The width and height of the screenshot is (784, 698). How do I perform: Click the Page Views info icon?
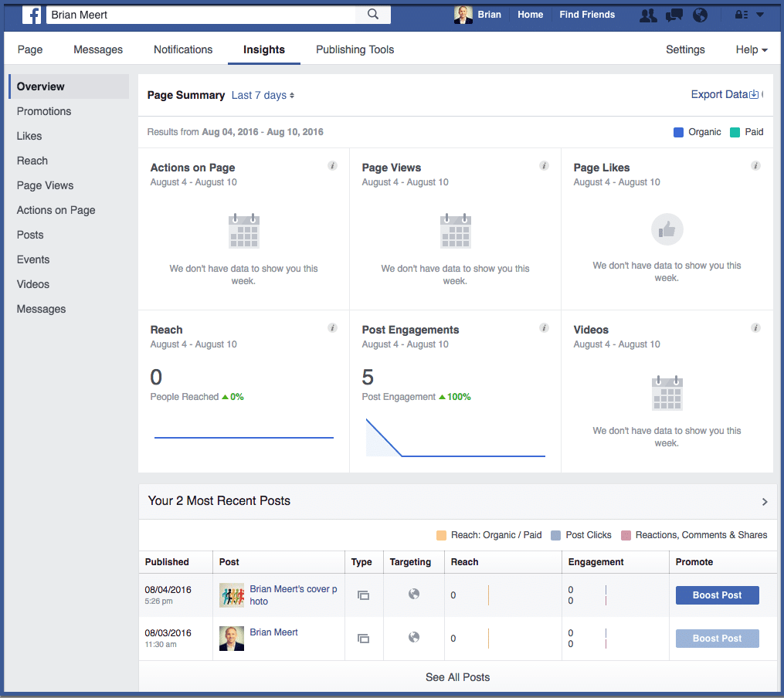544,166
